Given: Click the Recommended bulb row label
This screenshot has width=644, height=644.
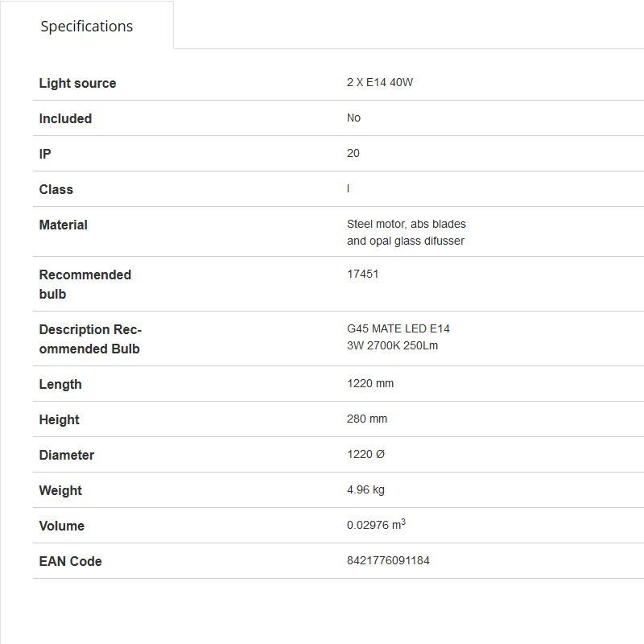Looking at the screenshot, I should pyautogui.click(x=85, y=284).
